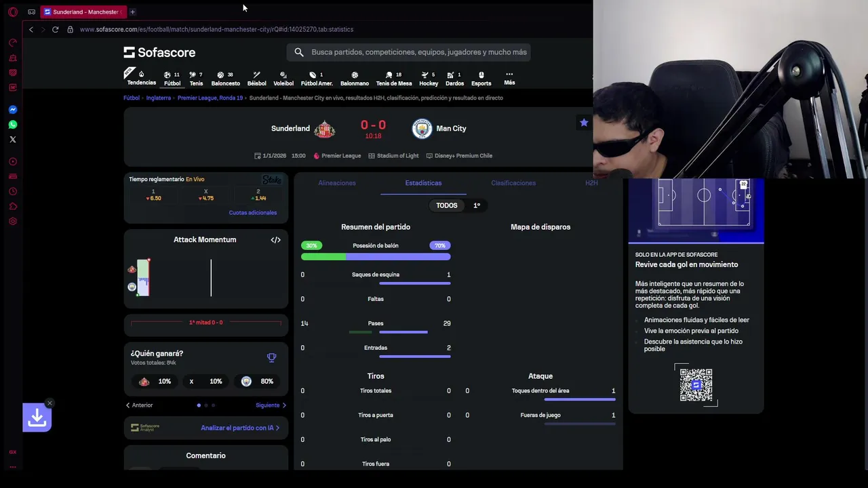
Task: Open a new browser tab with plus
Action: coord(132,12)
